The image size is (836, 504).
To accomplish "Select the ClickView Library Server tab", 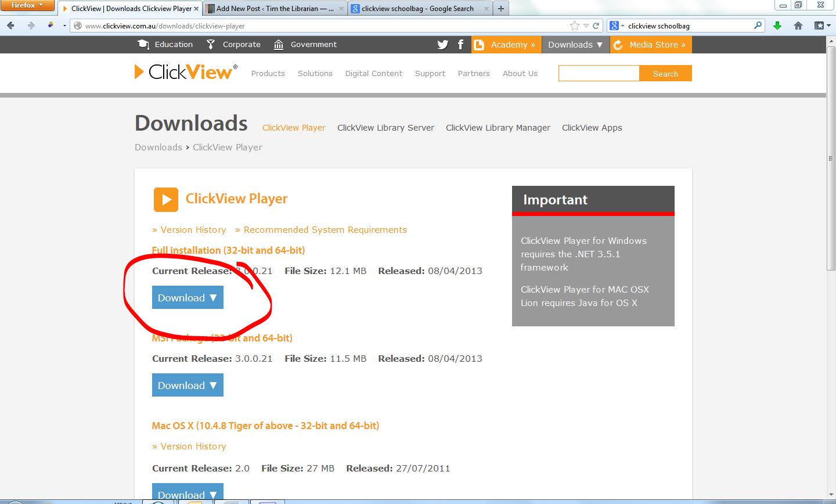I will coord(385,128).
